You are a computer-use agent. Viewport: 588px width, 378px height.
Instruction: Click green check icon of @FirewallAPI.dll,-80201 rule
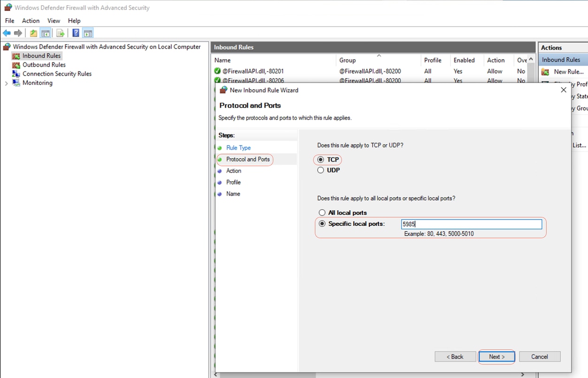(217, 71)
